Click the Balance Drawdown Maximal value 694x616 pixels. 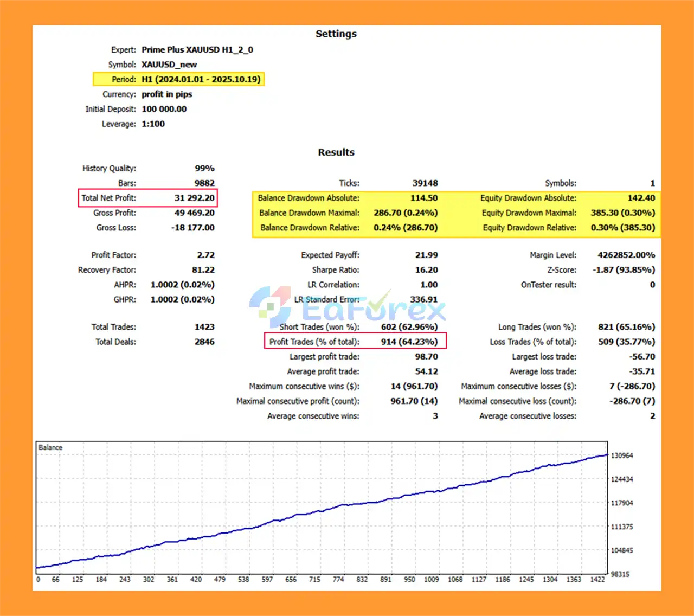(x=405, y=213)
